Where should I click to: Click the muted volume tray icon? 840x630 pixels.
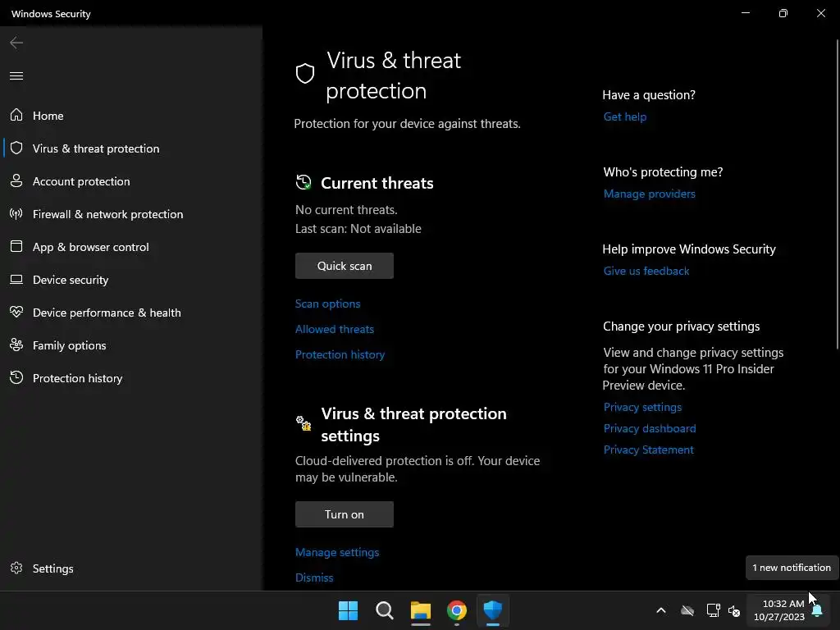(734, 610)
